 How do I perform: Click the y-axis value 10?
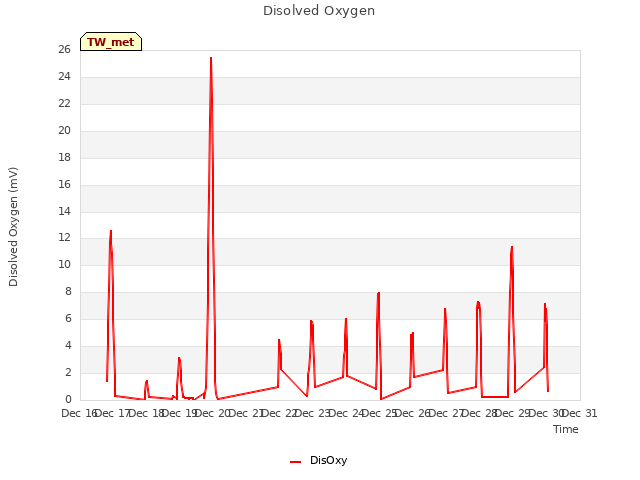64,264
